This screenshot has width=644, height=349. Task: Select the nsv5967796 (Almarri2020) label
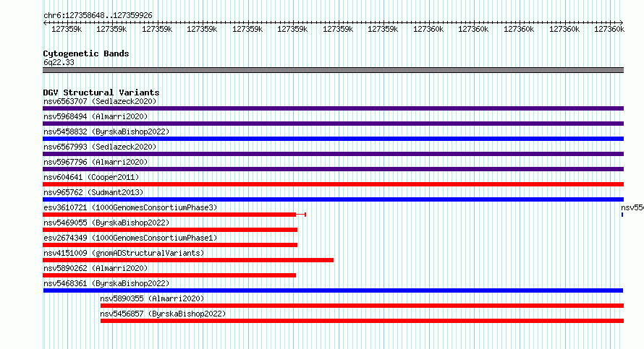point(96,162)
